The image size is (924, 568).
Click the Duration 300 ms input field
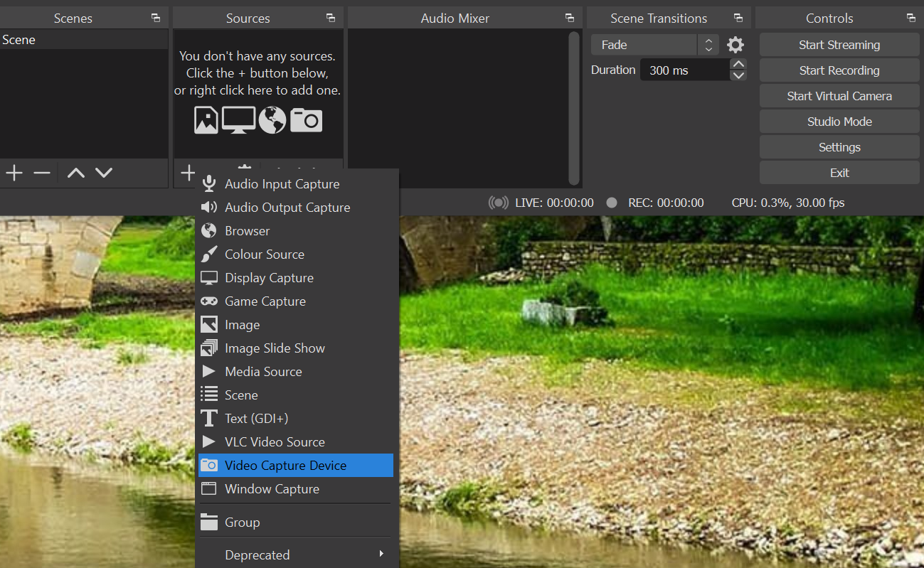coord(684,70)
